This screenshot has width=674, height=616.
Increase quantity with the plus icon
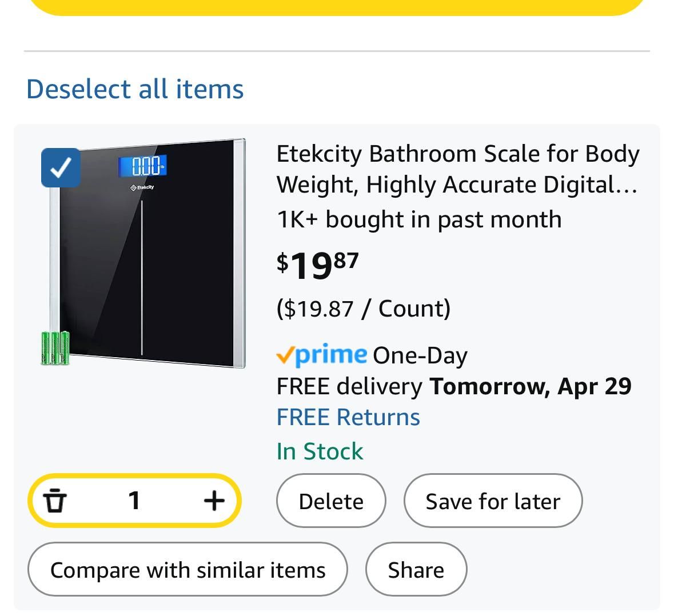[x=214, y=501]
